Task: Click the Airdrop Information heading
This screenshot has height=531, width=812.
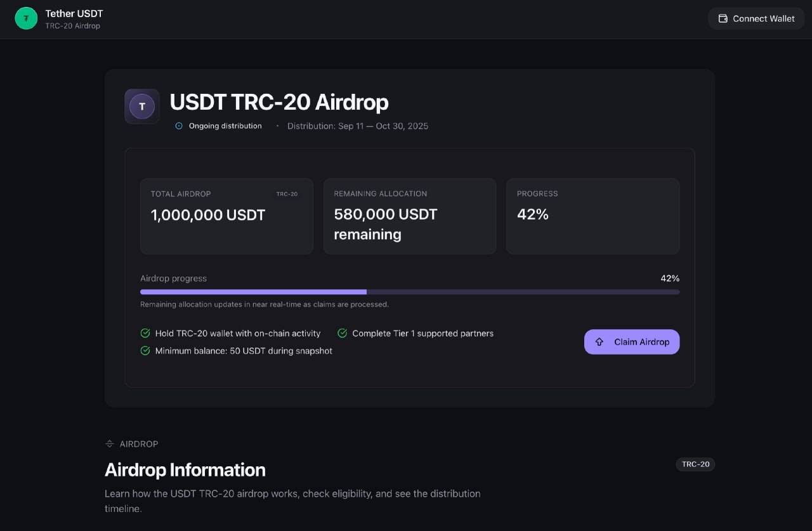Action: (185, 470)
